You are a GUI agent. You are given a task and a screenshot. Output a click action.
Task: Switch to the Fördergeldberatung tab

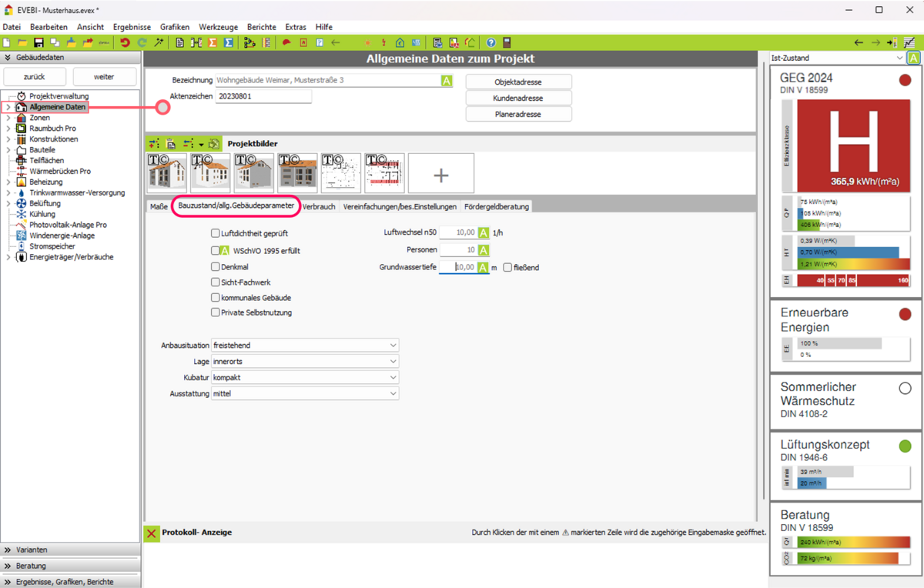(496, 207)
